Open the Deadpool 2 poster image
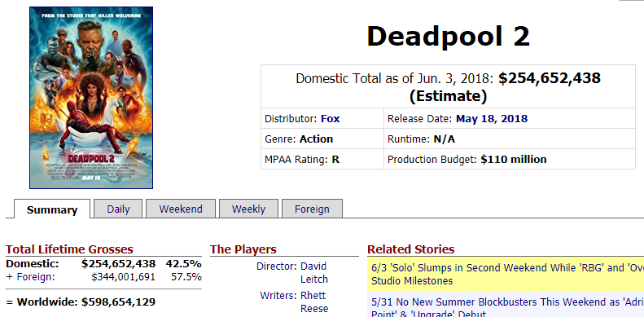The image size is (644, 317). pyautogui.click(x=91, y=98)
